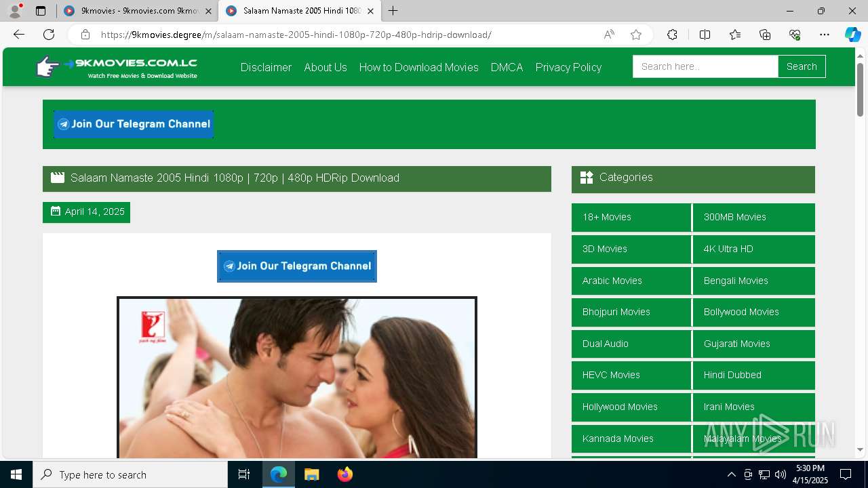The image size is (868, 488).
Task: Reload the current page
Action: click(x=49, y=35)
